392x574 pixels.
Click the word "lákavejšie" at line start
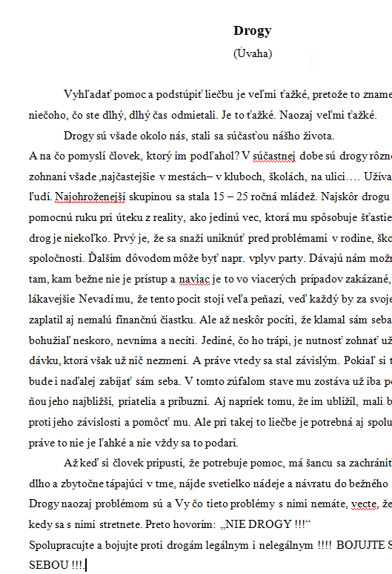pyautogui.click(x=52, y=300)
